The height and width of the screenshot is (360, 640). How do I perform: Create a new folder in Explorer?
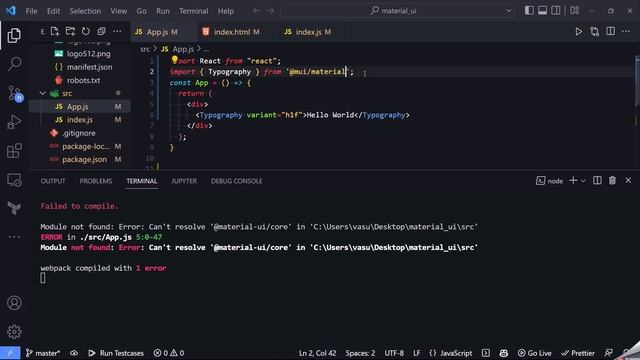coord(70,31)
